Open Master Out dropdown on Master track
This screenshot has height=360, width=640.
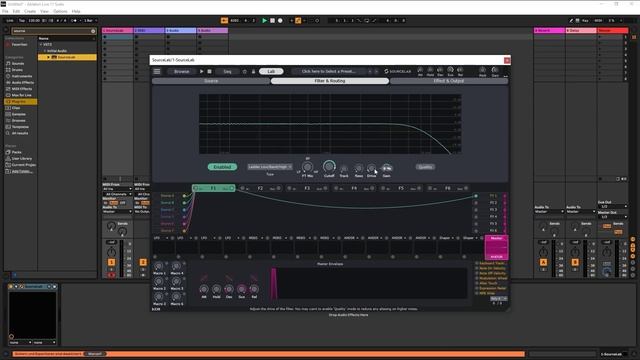(613, 217)
